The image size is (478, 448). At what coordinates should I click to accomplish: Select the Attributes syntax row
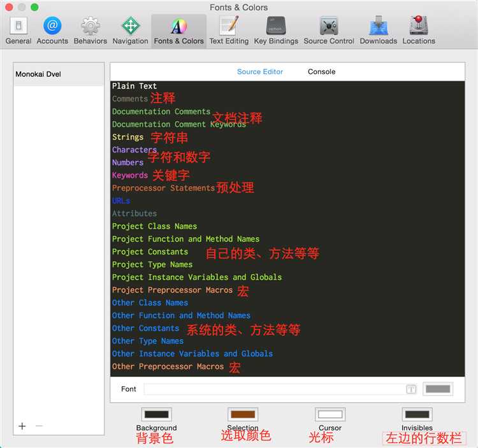(287, 213)
